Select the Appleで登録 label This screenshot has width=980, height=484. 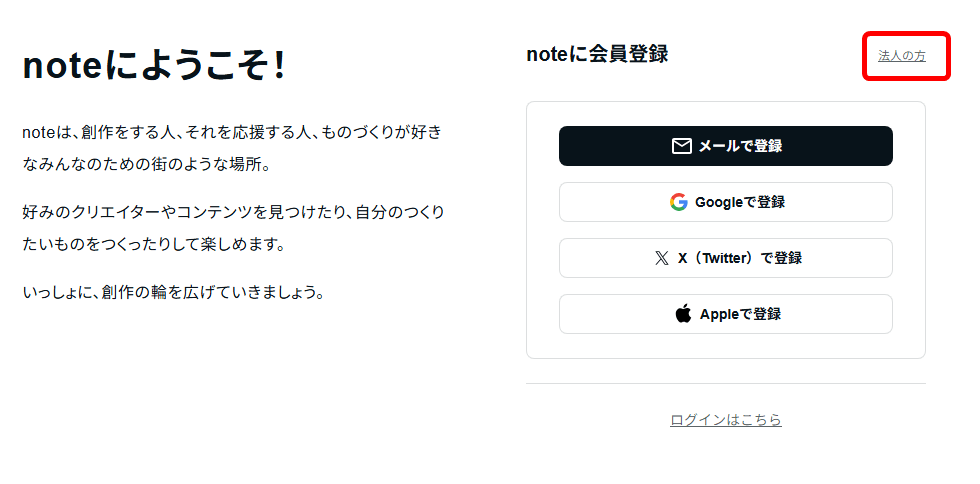740,314
